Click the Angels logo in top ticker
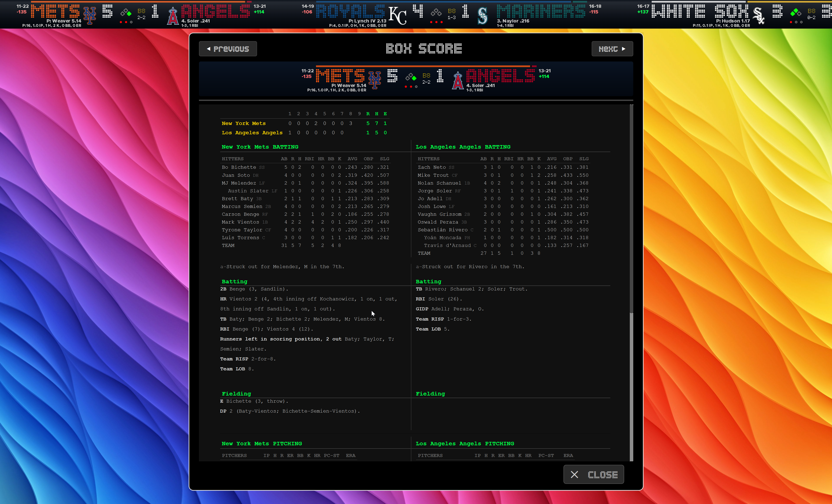 173,16
